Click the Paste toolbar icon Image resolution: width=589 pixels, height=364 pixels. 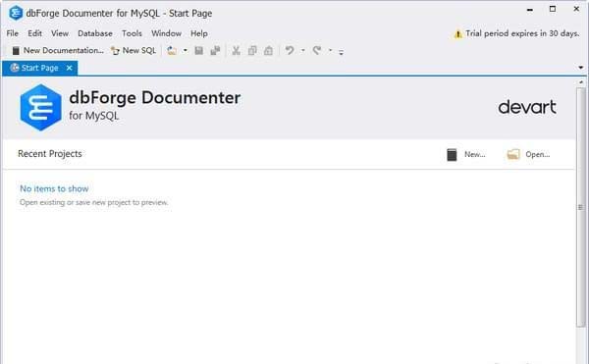pos(268,50)
